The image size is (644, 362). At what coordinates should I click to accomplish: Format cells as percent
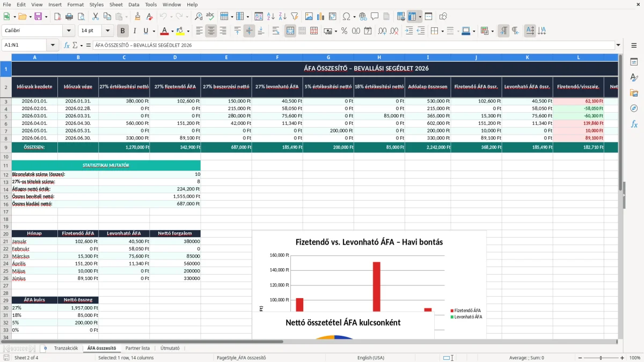point(344,31)
